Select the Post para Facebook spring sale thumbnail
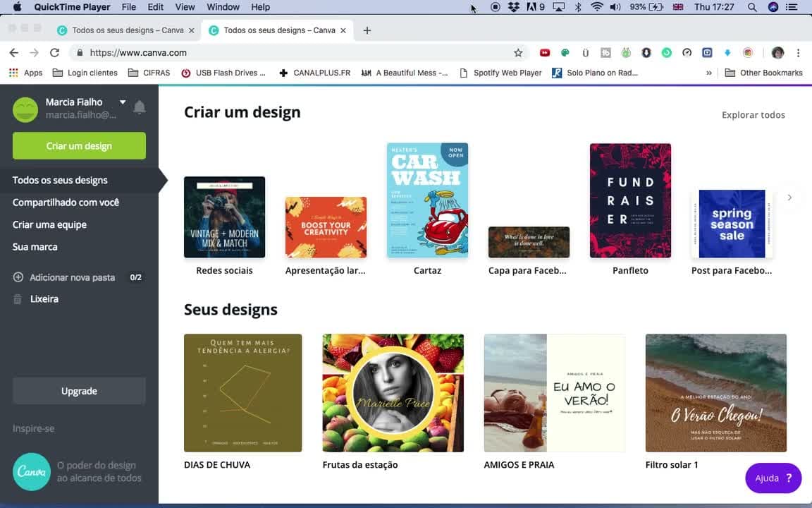 (x=732, y=224)
